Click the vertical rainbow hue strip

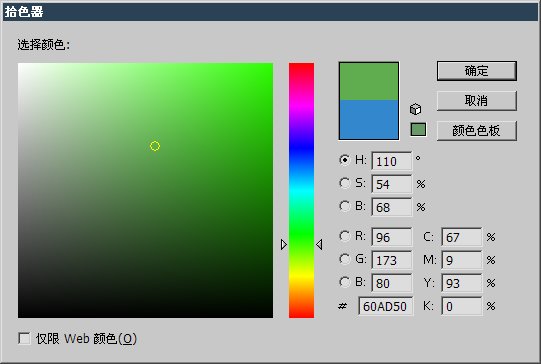(x=301, y=190)
